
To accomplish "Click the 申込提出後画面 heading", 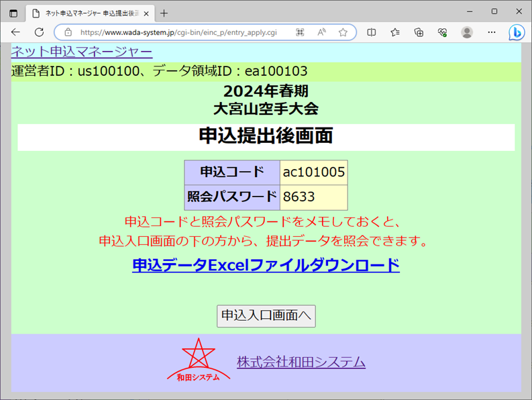I will pos(266,136).
